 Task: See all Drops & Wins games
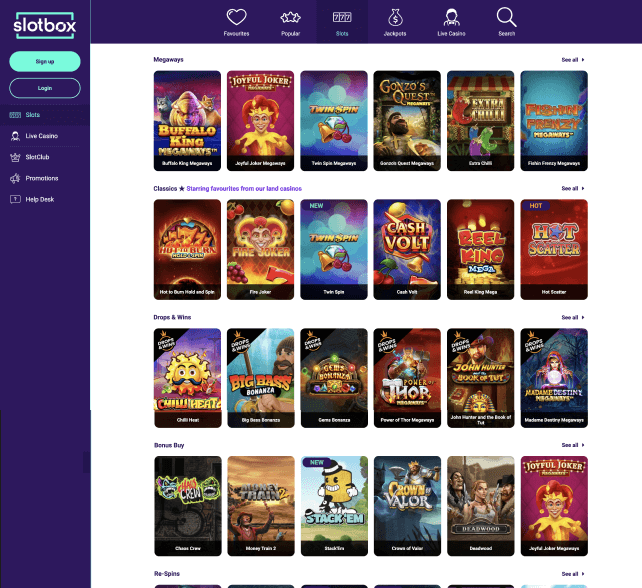[x=573, y=317]
